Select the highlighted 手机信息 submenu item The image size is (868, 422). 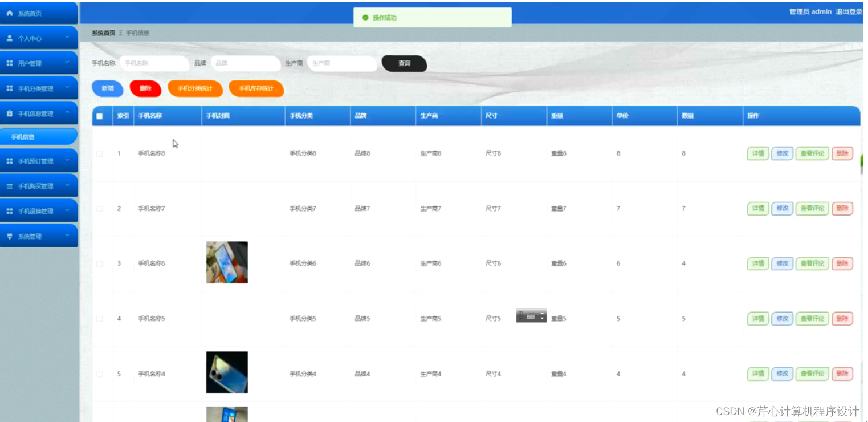(39, 136)
